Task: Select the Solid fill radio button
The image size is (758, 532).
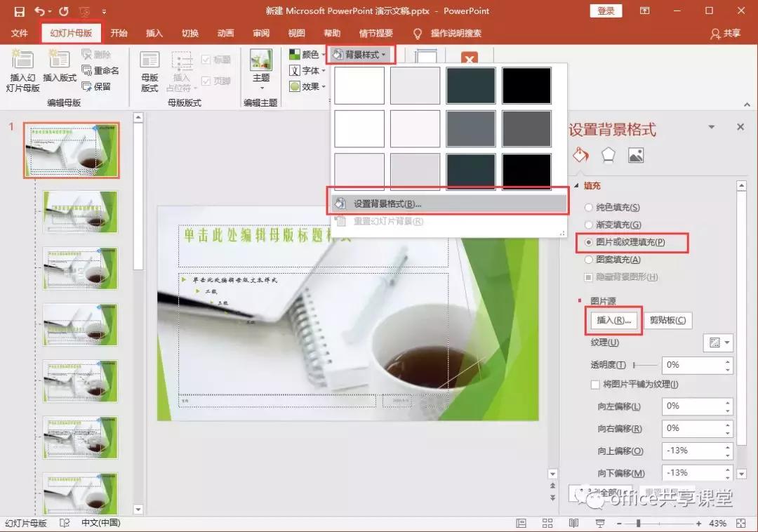Action: point(588,208)
